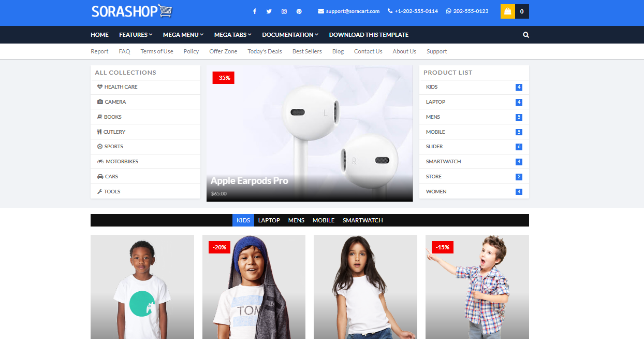Click the SORASHOP logo
This screenshot has height=339, width=644.
click(x=132, y=11)
